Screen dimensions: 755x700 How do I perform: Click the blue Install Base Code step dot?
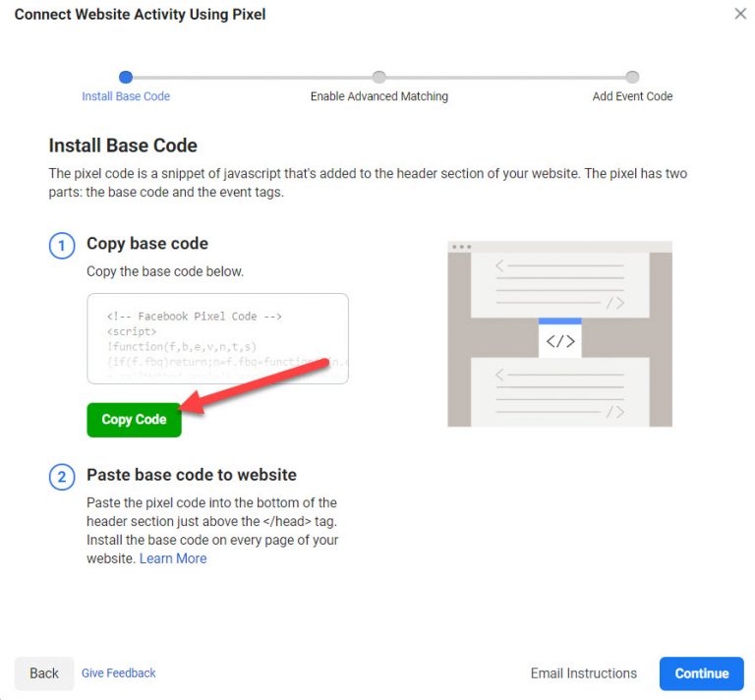(x=126, y=77)
